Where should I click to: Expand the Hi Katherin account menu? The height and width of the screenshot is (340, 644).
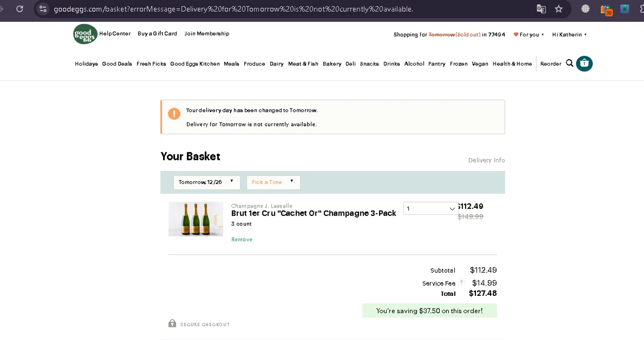coord(569,35)
